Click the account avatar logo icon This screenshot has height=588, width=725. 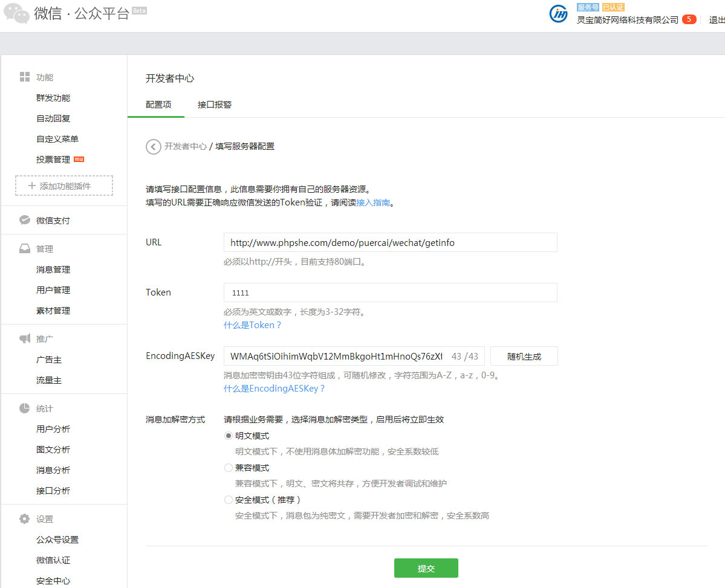(x=558, y=14)
